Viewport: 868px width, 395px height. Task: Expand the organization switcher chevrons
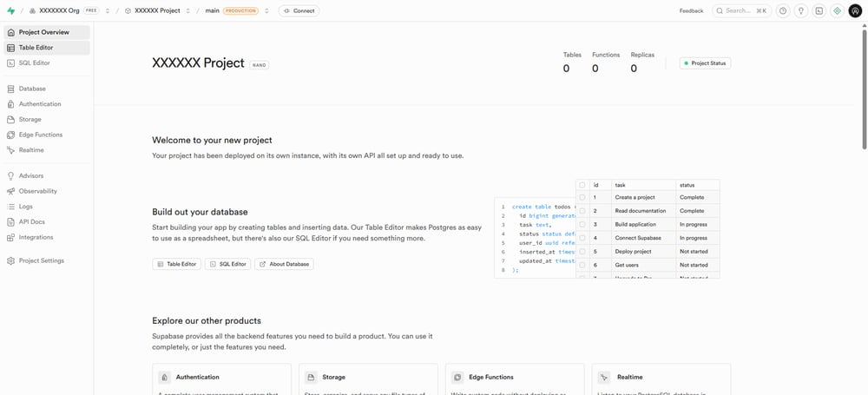[x=108, y=11]
